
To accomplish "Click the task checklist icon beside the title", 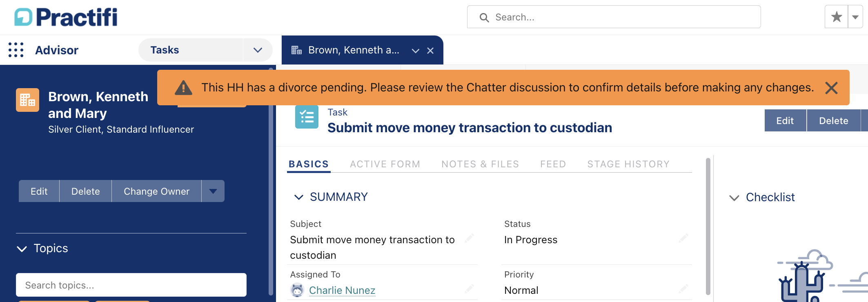I will pos(307,117).
